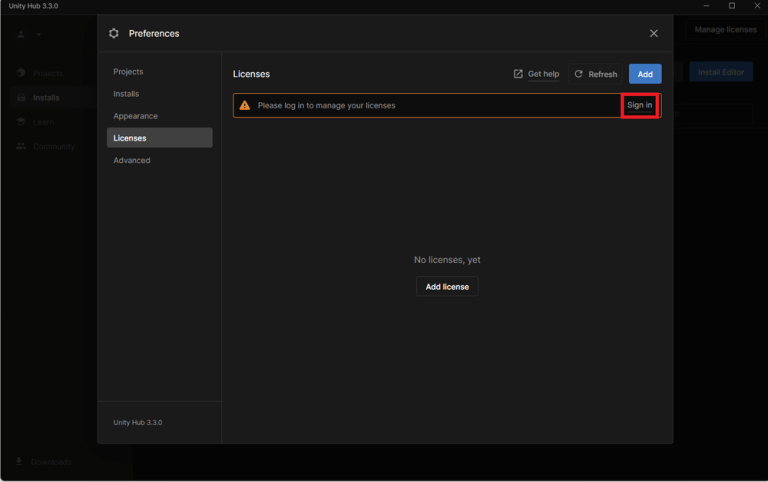This screenshot has height=482, width=768.
Task: Click the Installs icon in Hub sidebar
Action: tap(22, 97)
